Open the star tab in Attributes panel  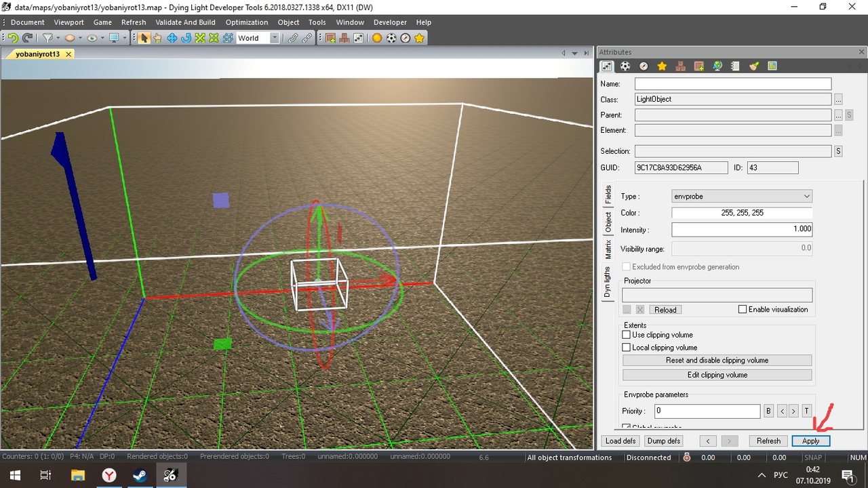click(662, 66)
